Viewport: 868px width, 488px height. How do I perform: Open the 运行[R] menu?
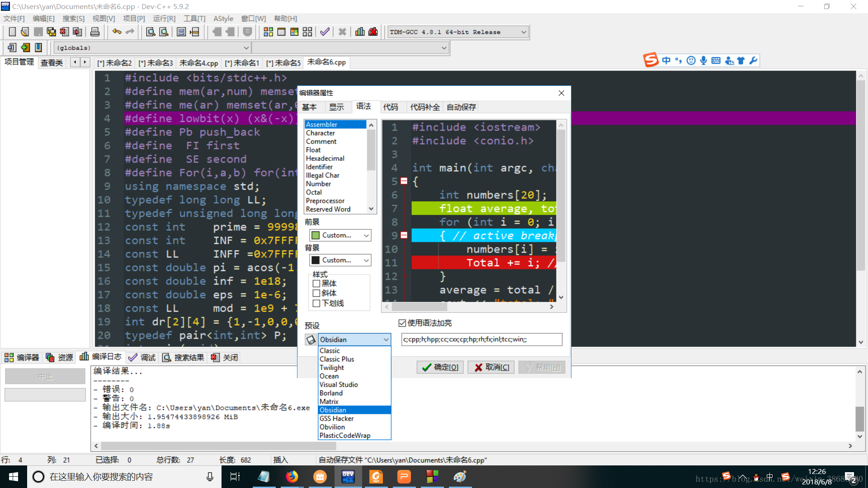(164, 19)
